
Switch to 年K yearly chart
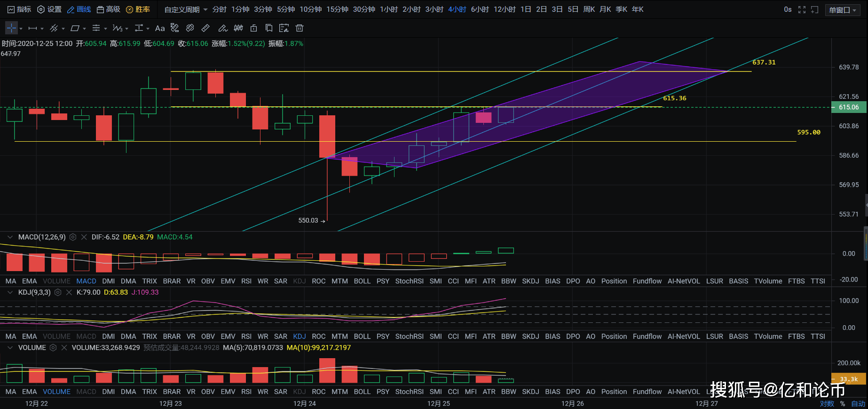point(638,9)
